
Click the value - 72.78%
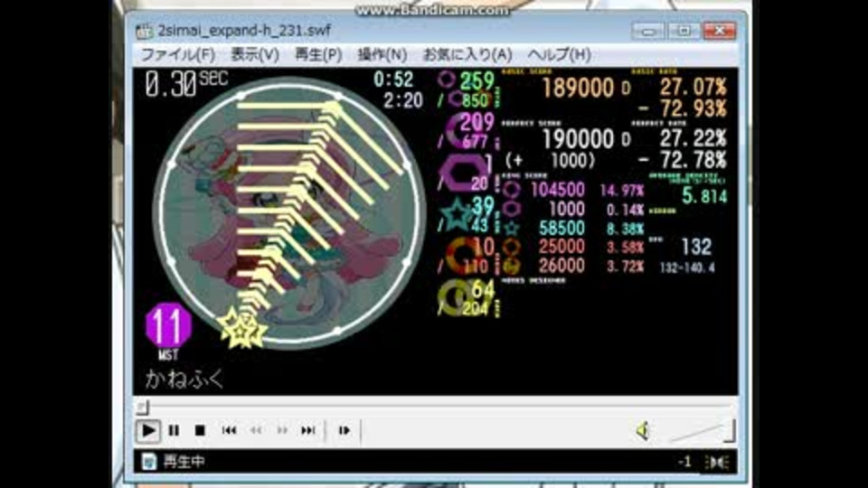pos(684,161)
